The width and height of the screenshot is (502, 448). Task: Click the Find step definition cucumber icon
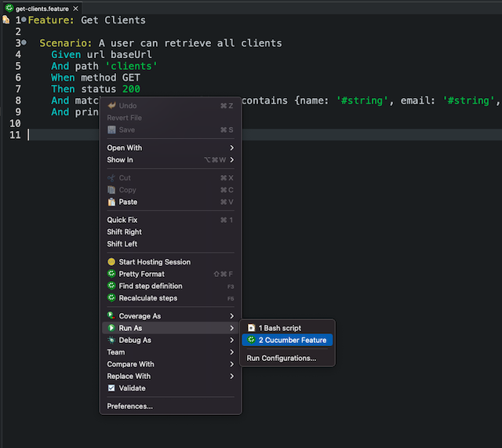point(111,286)
